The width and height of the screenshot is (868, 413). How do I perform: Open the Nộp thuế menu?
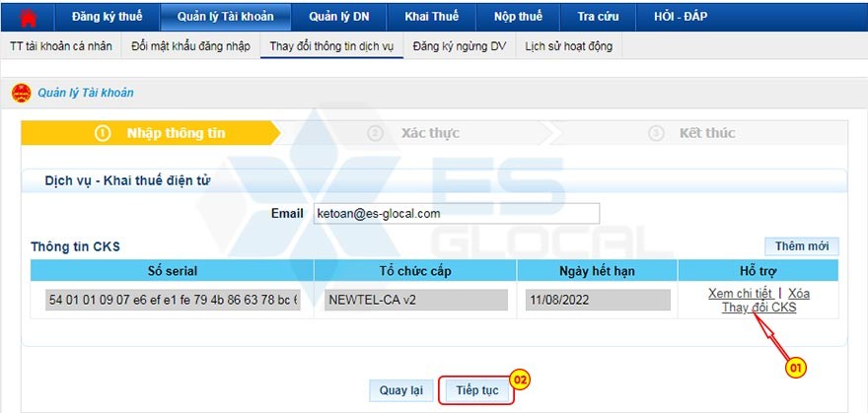[518, 17]
